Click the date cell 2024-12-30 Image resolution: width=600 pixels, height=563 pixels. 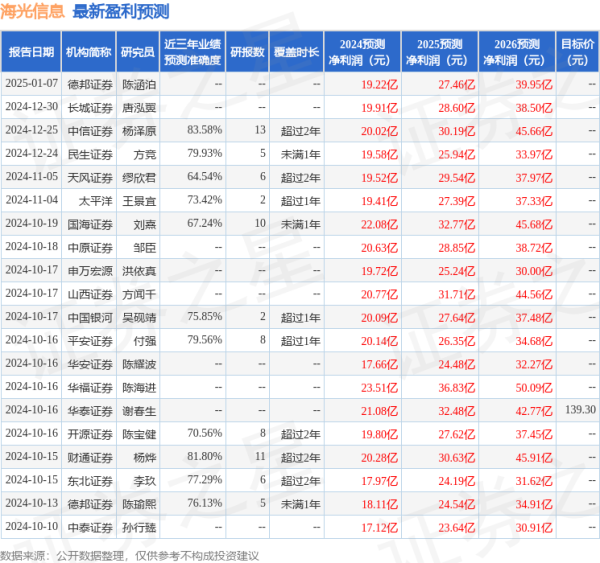(x=31, y=107)
